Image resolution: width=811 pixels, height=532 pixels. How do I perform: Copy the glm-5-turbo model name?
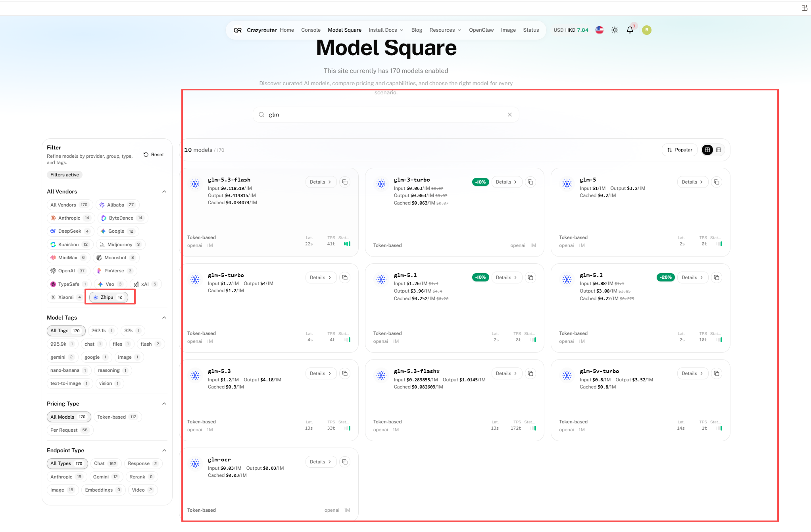click(345, 277)
